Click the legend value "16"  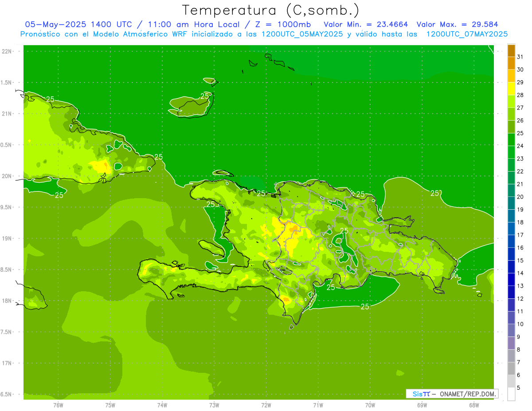click(520, 248)
